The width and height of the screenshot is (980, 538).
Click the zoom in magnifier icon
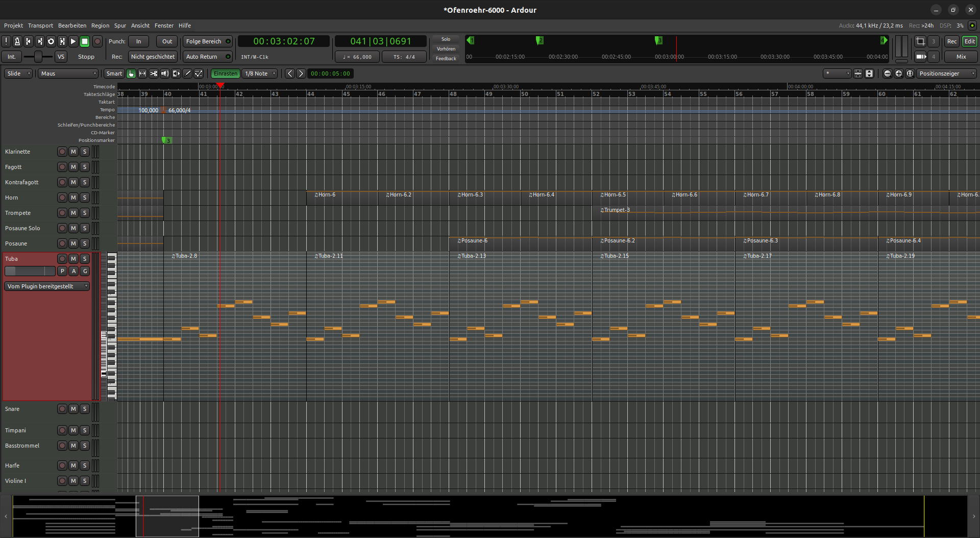click(899, 74)
